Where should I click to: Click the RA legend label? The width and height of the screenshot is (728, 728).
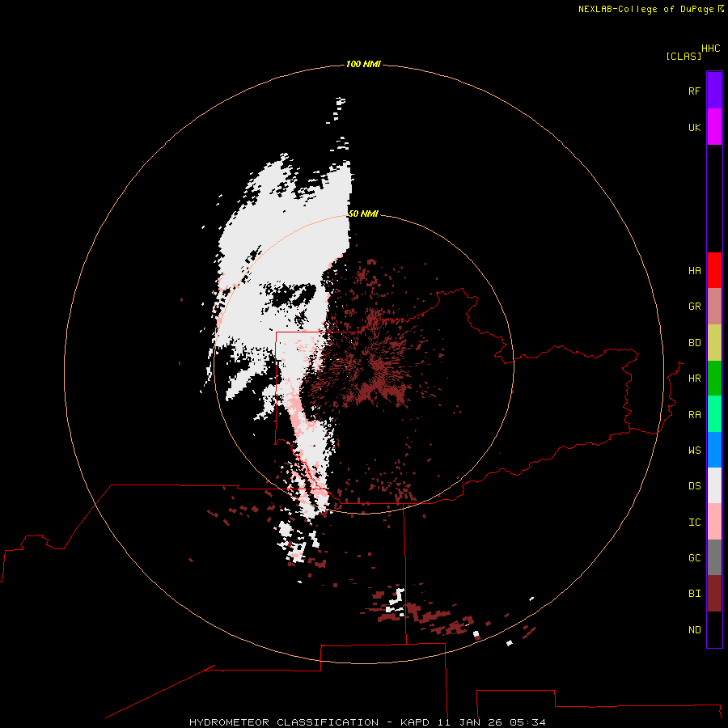tap(695, 415)
